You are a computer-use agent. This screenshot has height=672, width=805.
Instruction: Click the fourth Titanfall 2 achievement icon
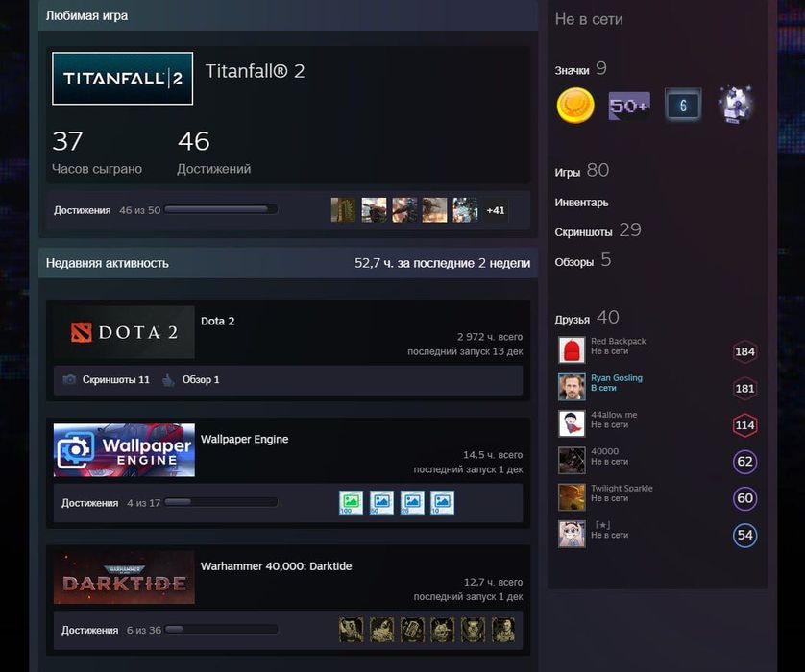pyautogui.click(x=435, y=210)
